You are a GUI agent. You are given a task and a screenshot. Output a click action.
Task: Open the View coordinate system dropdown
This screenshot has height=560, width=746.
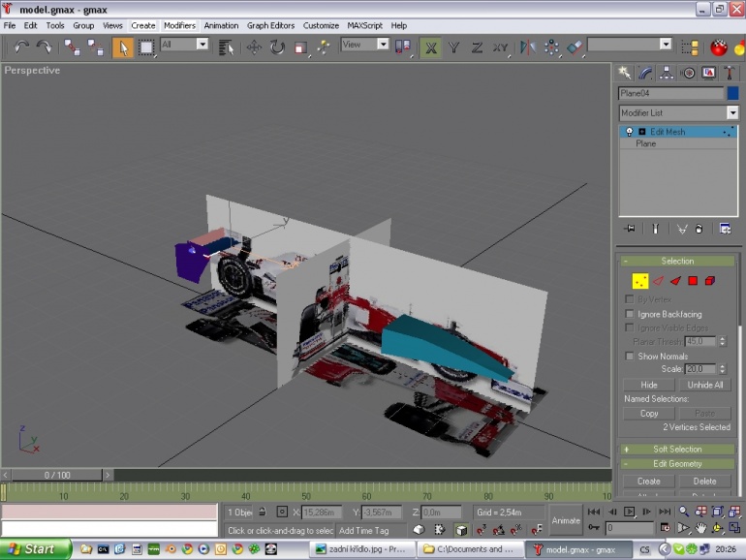click(x=383, y=45)
